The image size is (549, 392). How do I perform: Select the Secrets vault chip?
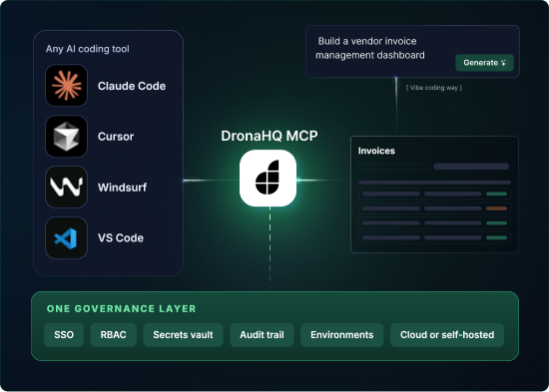[x=183, y=335]
